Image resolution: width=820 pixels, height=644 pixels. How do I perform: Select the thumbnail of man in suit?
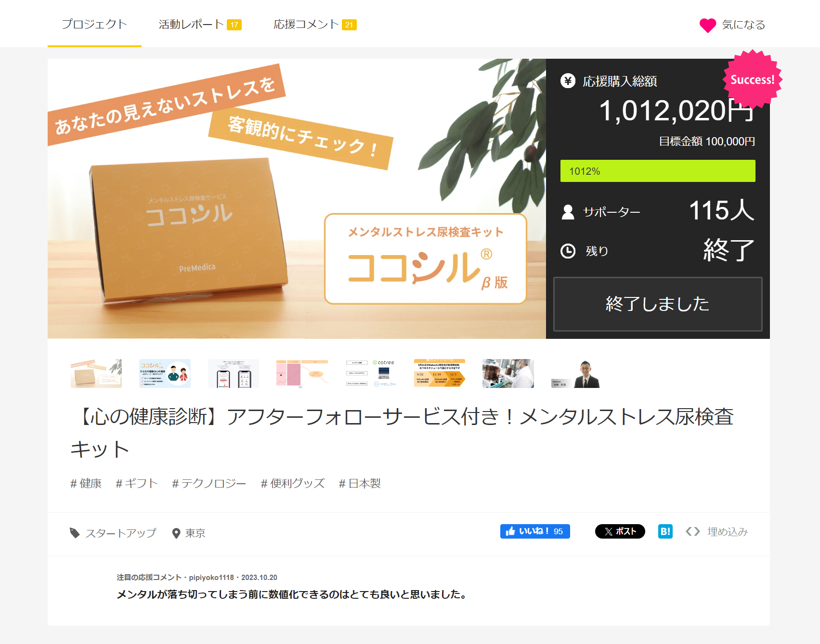pyautogui.click(x=577, y=374)
